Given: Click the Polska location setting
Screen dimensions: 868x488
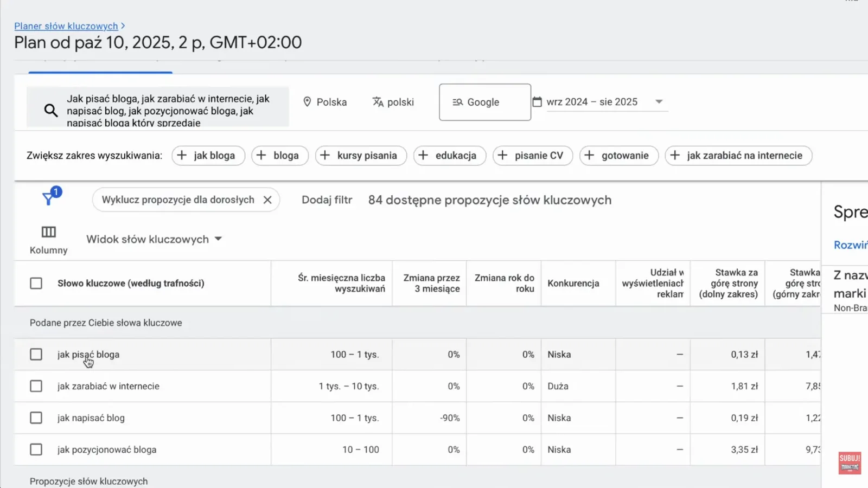Looking at the screenshot, I should coord(325,102).
